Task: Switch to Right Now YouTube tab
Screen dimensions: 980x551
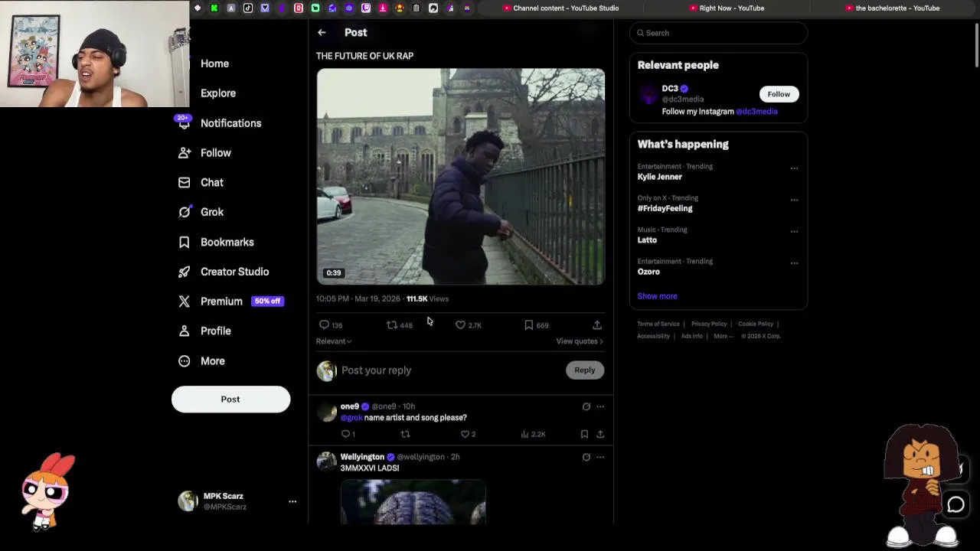Action: tap(727, 8)
